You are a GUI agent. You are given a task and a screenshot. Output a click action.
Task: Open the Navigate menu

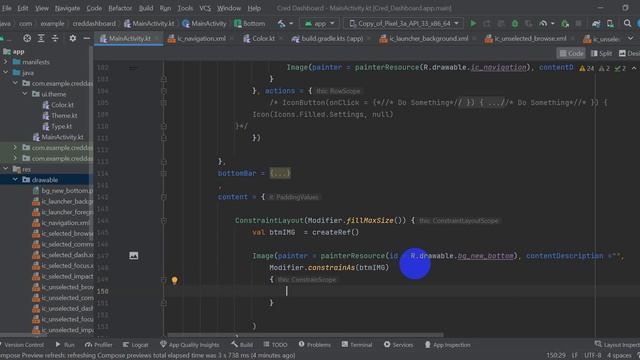67,8
